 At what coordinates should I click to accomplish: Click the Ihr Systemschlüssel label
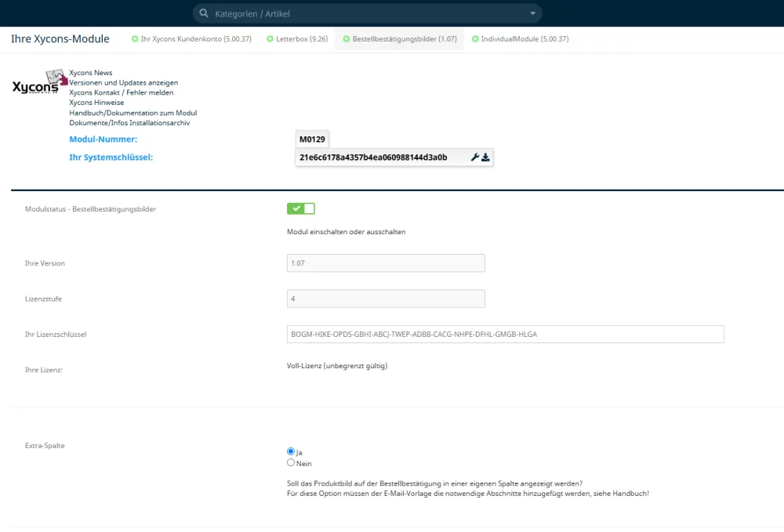[x=111, y=157]
